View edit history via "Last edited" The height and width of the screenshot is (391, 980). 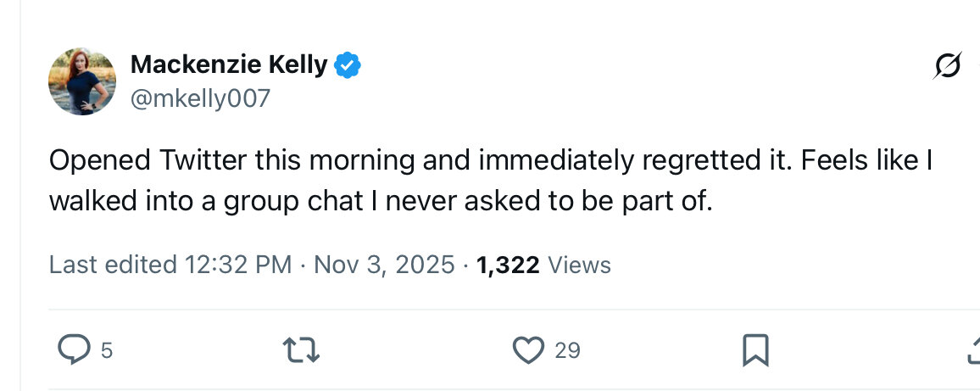click(x=113, y=265)
